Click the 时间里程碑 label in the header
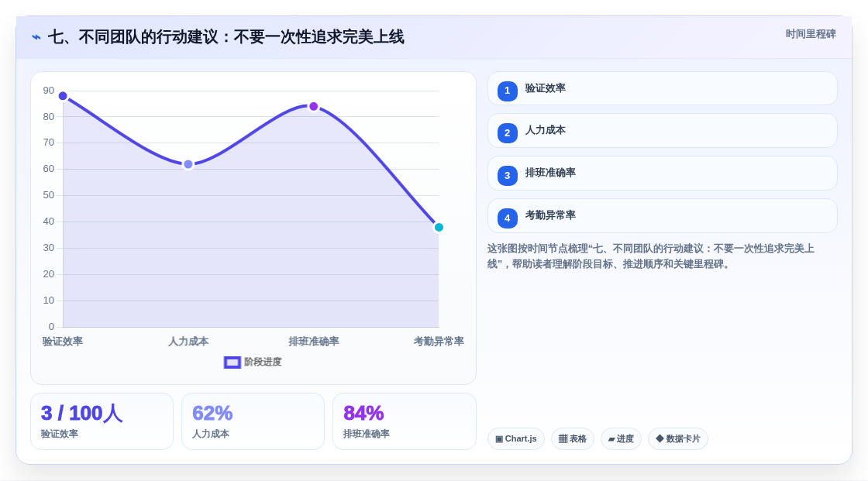868x481 pixels. 811,34
